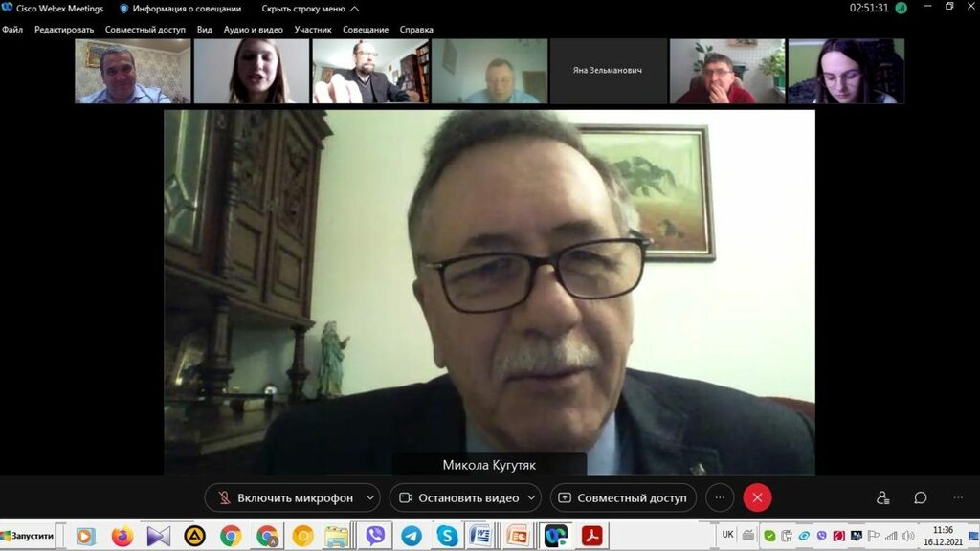Click the red leave meeting button

757,497
